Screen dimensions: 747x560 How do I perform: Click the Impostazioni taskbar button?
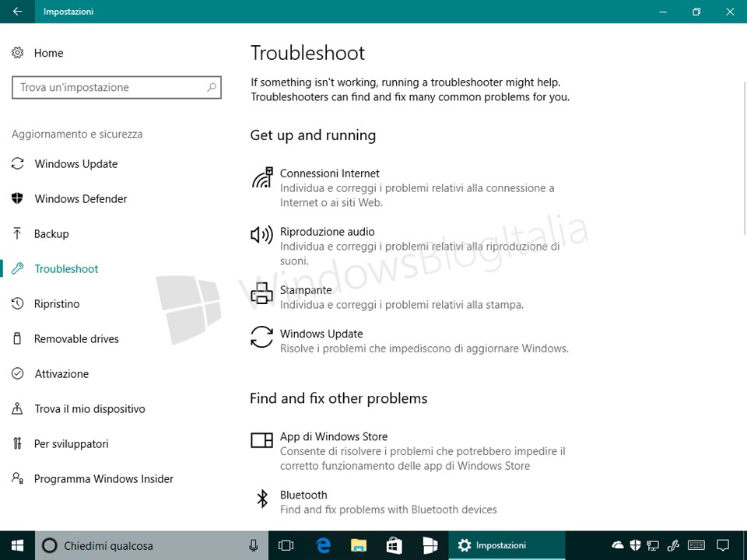507,546
